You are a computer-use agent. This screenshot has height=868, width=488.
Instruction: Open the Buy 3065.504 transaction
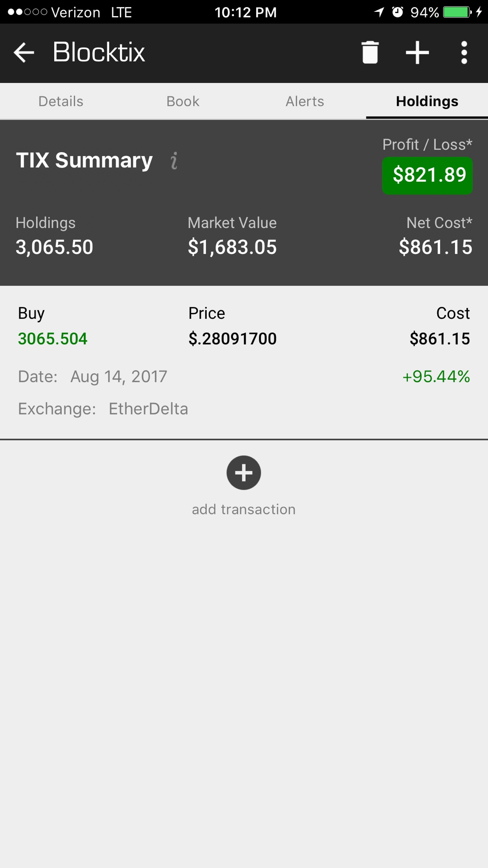point(53,339)
